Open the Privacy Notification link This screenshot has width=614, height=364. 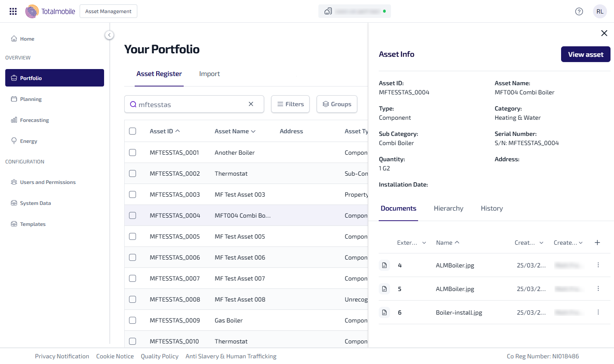(62, 356)
